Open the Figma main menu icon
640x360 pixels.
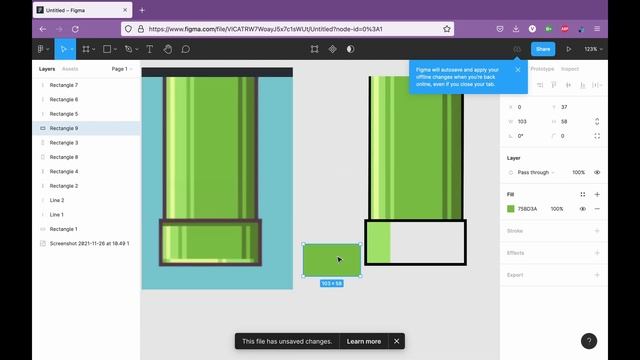coord(41,49)
